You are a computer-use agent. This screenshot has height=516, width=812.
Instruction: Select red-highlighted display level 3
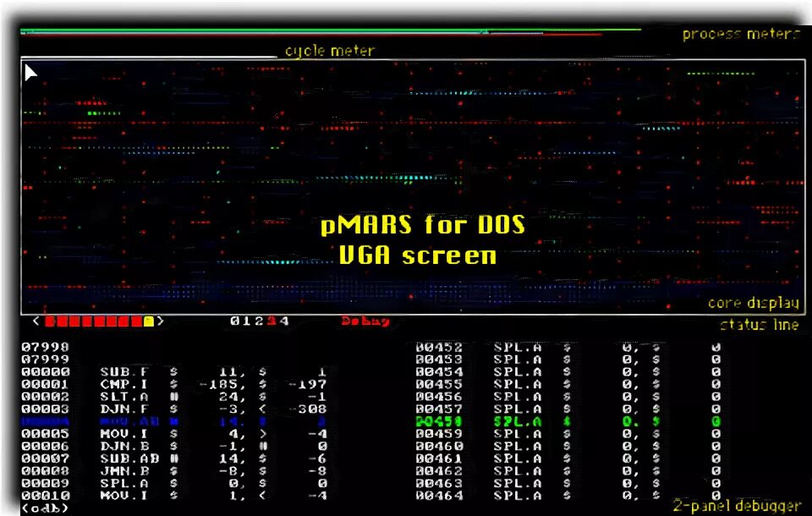pyautogui.click(x=272, y=321)
